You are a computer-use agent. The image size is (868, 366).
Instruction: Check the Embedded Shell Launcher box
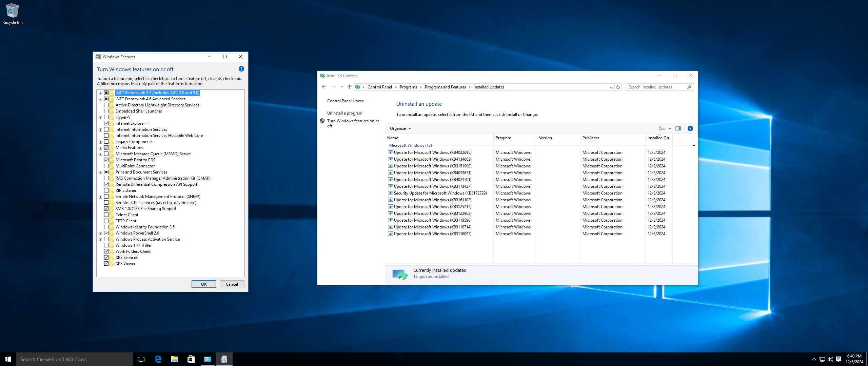pyautogui.click(x=106, y=111)
